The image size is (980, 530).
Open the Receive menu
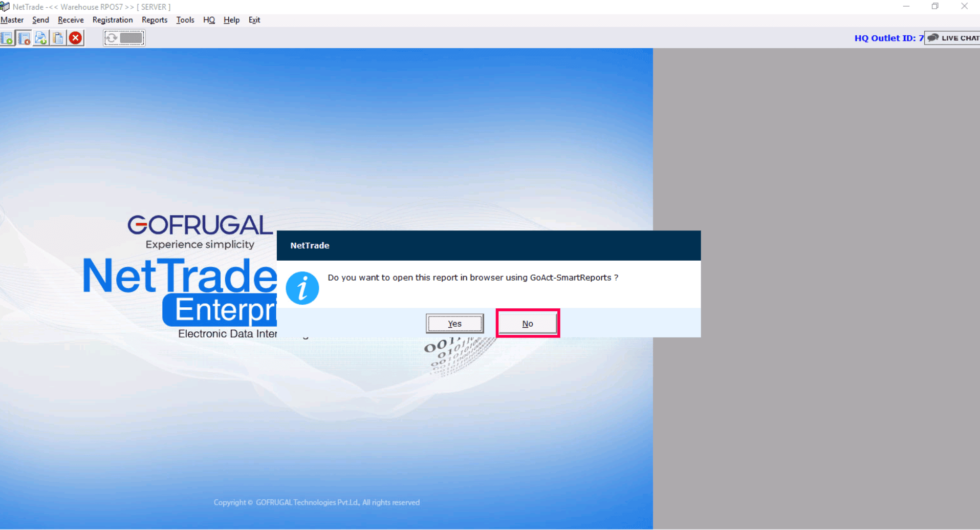pyautogui.click(x=71, y=20)
